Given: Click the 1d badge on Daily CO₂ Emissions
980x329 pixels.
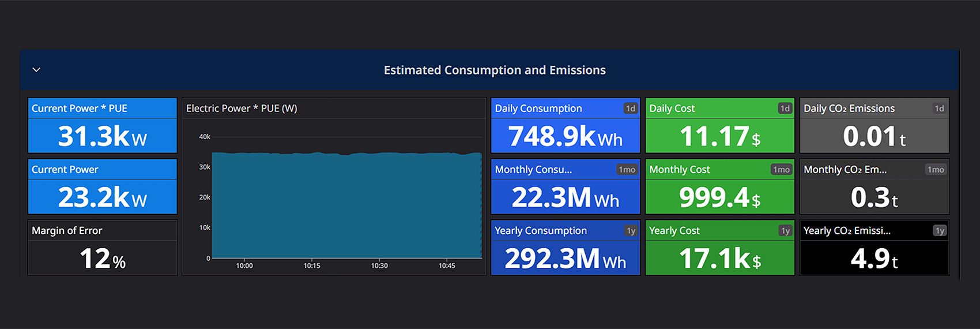Looking at the screenshot, I should (x=940, y=109).
